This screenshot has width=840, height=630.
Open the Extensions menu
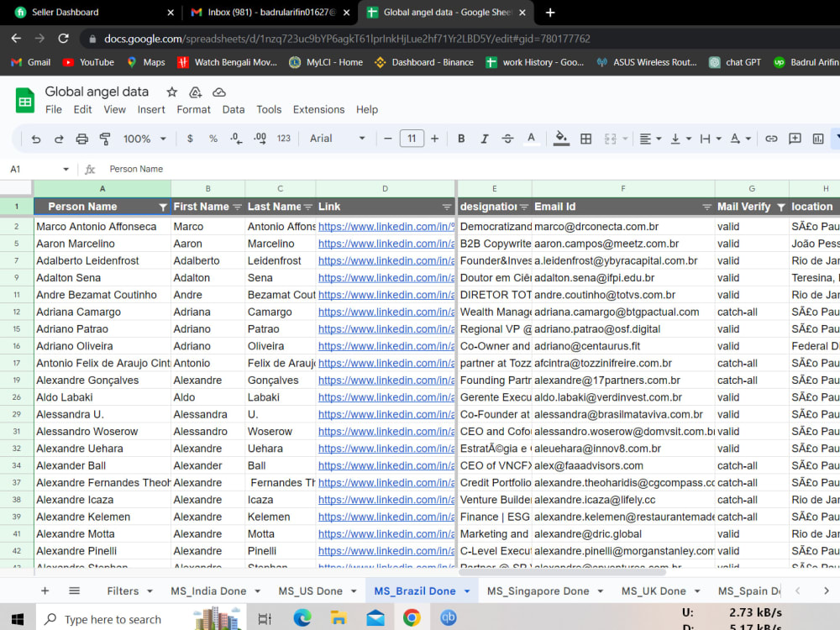[x=318, y=110]
